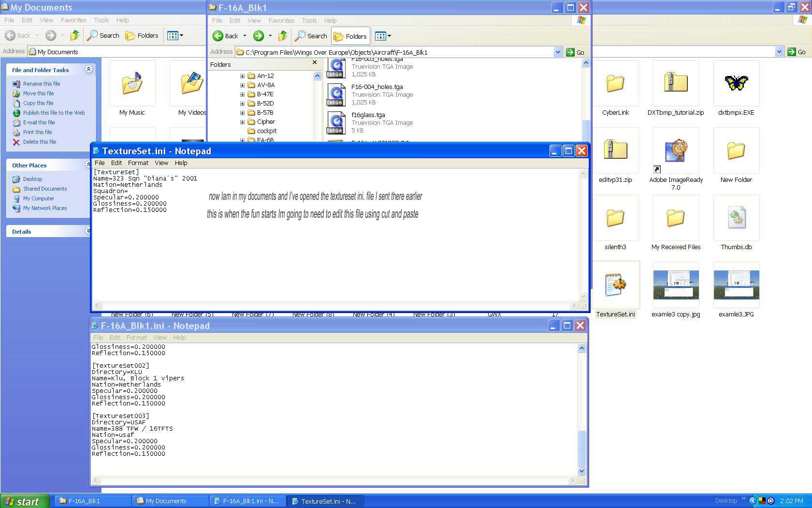Image resolution: width=812 pixels, height=508 pixels.
Task: Click Up folder icon in My Documents toolbar
Action: [x=75, y=35]
